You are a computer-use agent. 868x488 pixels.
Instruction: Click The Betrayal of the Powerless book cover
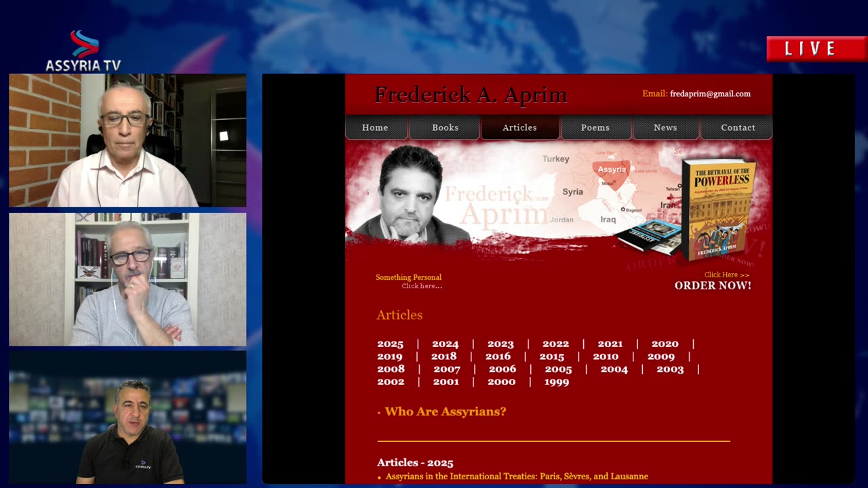pos(719,209)
